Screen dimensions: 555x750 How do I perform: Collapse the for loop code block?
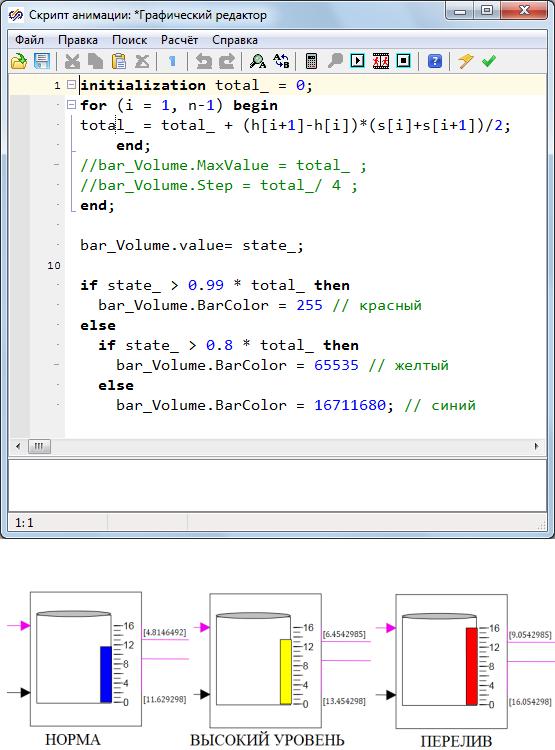tap(71, 104)
